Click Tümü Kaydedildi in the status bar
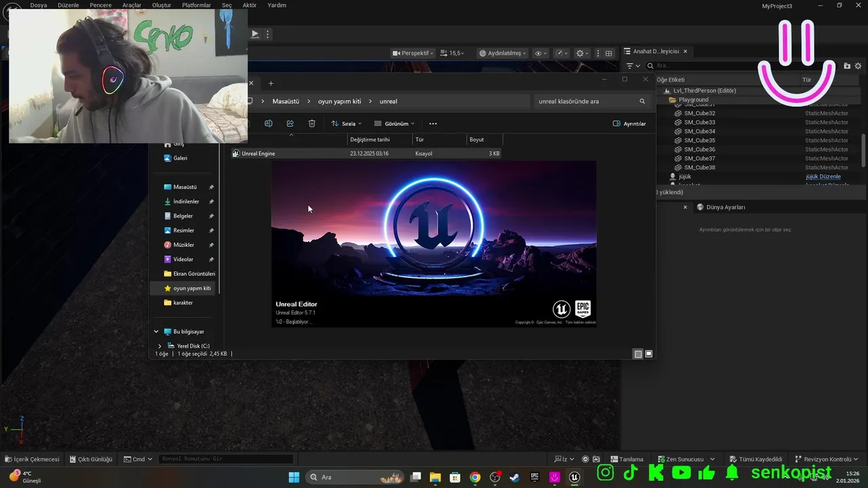This screenshot has height=488, width=868. [755, 459]
